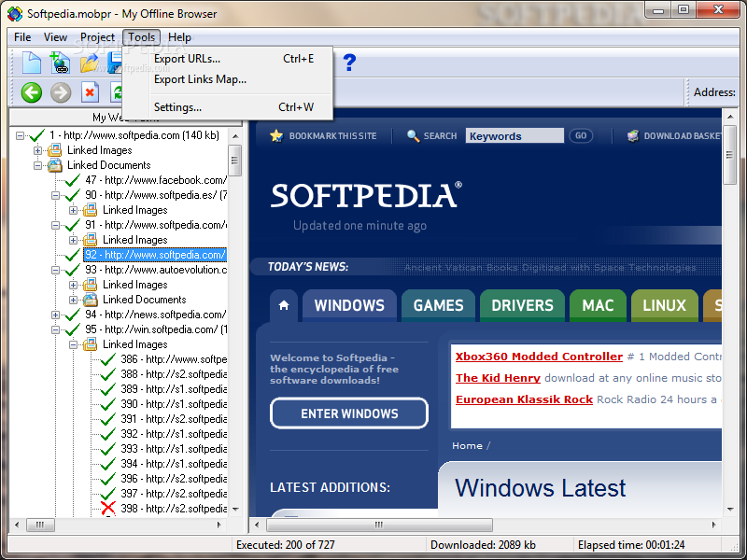Expand item 94 news.softpedia.com node
The image size is (747, 560).
pos(55,315)
